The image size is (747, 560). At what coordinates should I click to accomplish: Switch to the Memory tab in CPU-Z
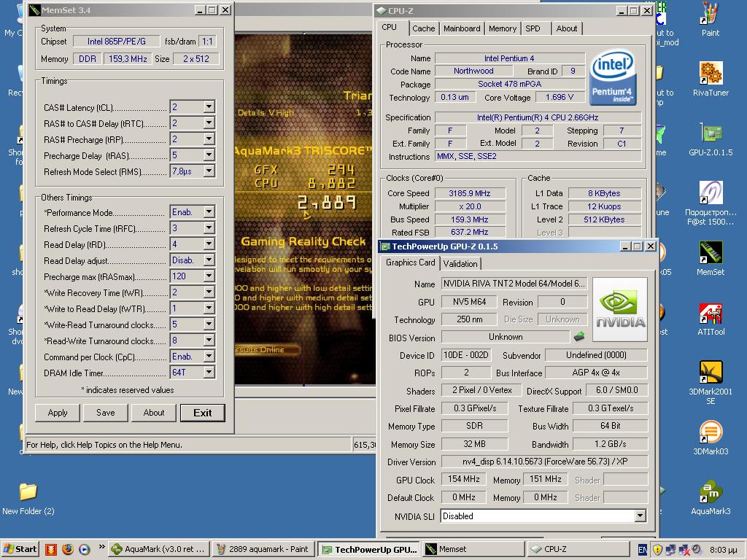pos(502,28)
